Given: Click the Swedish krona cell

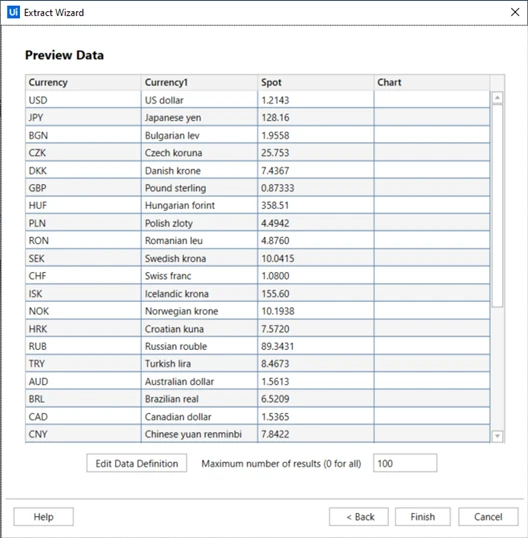Looking at the screenshot, I should click(x=199, y=258).
